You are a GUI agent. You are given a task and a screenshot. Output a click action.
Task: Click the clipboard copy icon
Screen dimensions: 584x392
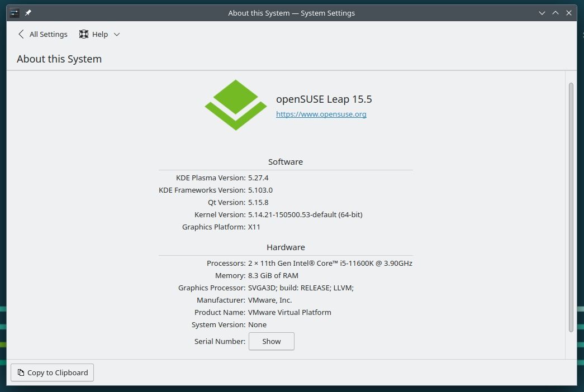pos(21,372)
